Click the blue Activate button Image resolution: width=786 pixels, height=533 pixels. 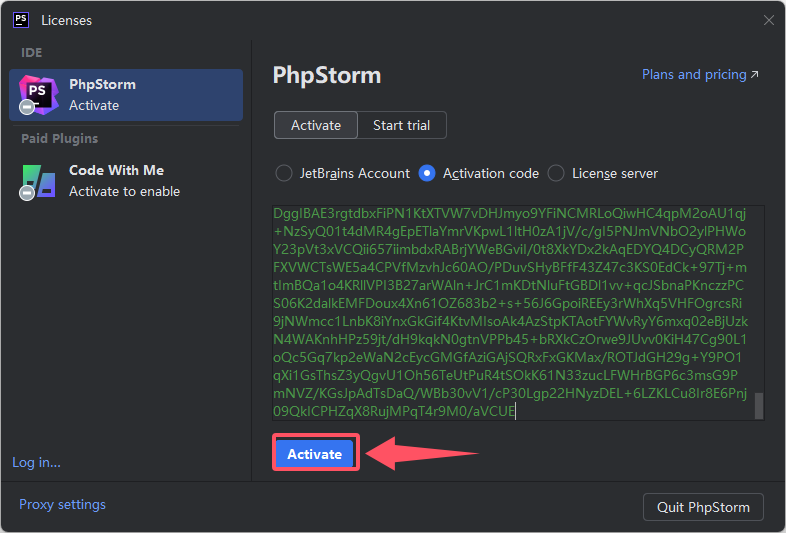coord(315,454)
